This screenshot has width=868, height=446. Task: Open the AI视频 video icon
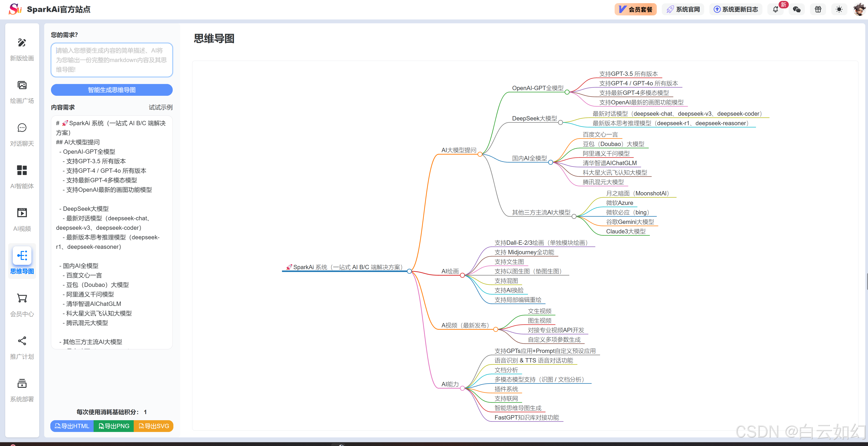tap(22, 213)
